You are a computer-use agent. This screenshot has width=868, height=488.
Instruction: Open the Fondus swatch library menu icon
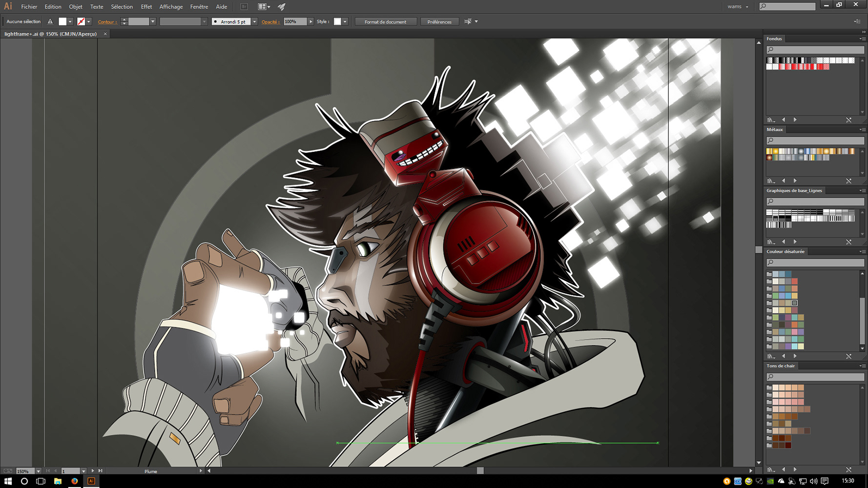coord(771,120)
